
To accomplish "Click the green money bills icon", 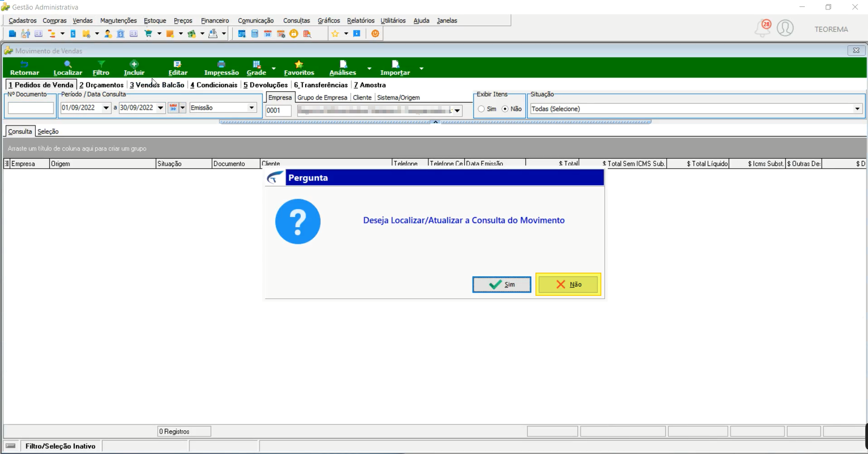I will coord(192,34).
